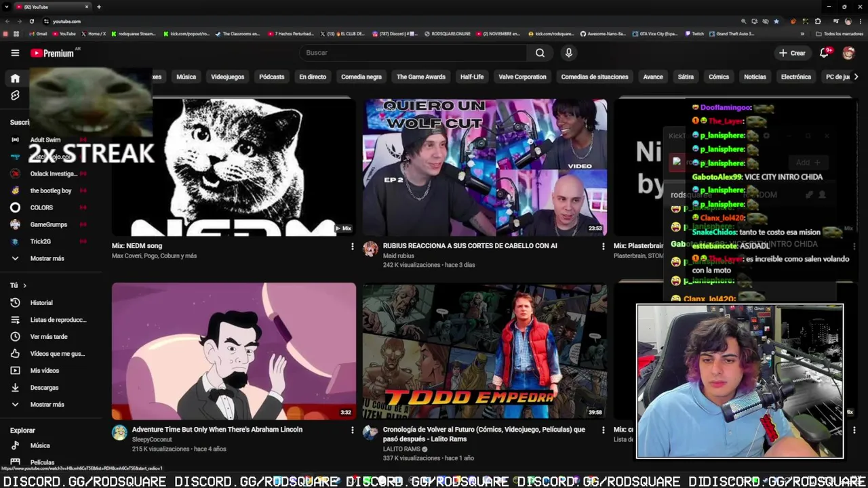Image resolution: width=868 pixels, height=488 pixels.
Task: Open the notifications bell
Action: pyautogui.click(x=825, y=53)
